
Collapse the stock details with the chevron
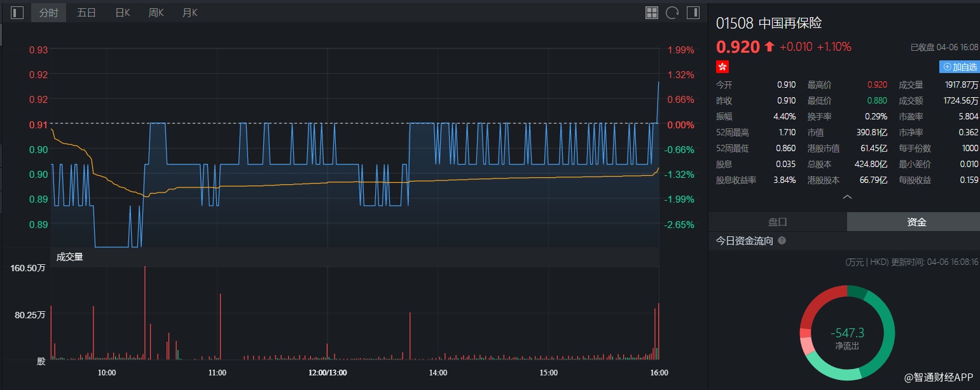847,198
